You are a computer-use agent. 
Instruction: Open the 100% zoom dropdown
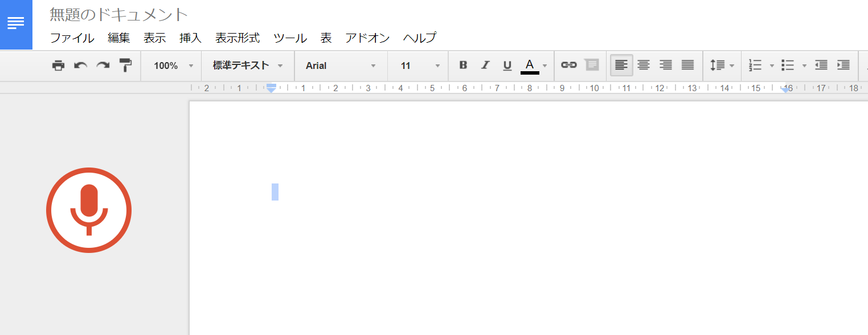pyautogui.click(x=173, y=66)
